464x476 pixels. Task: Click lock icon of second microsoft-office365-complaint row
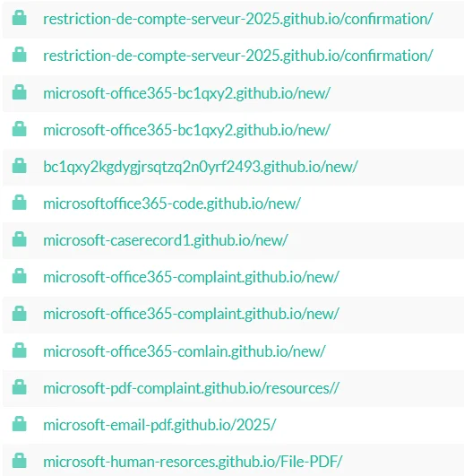coord(19,312)
